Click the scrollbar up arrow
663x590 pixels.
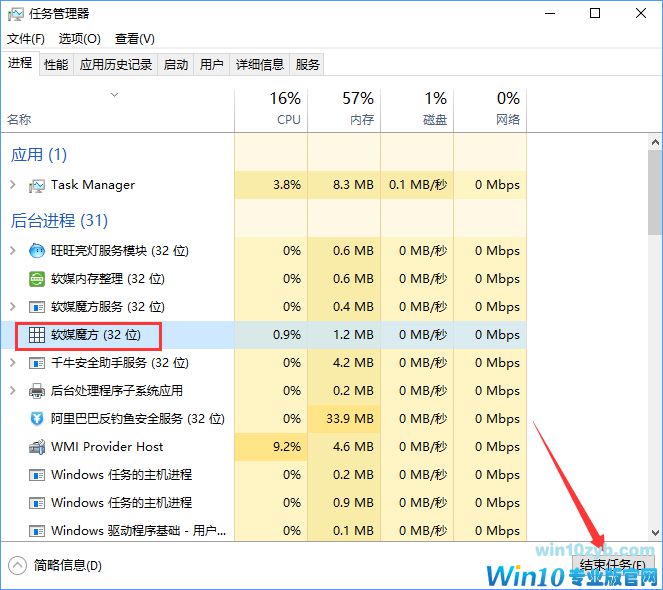point(655,143)
